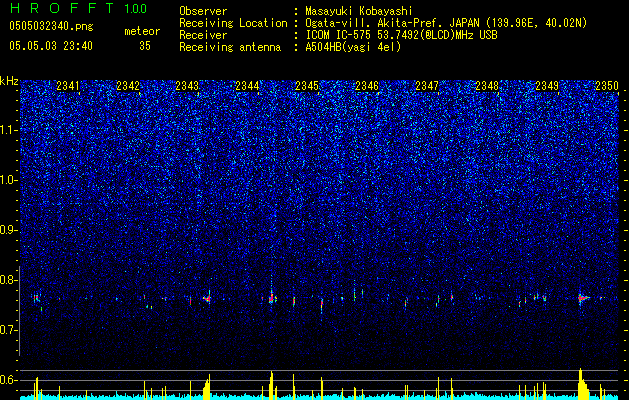Image resolution: width=629 pixels, height=400 pixels.
Task: Select receiver text ICOM IC-575 53.7492 MHz USB
Action: pyautogui.click(x=401, y=35)
